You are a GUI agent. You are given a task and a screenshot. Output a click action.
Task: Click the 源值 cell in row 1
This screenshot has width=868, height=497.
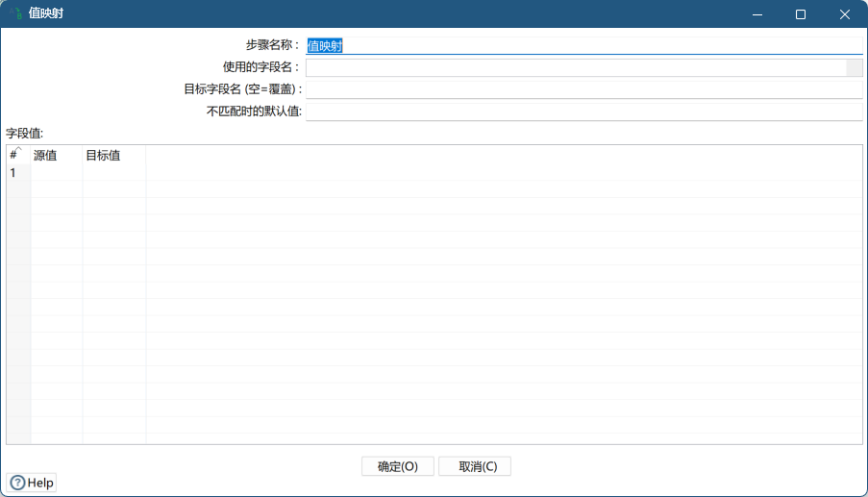56,173
